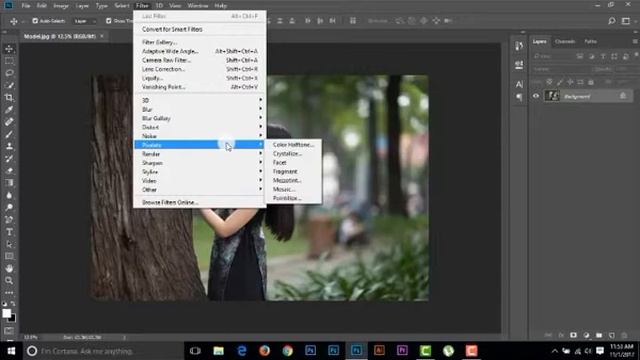Screen dimensions: 640x360
Task: Select the Clone Stamp tool
Action: pyautogui.click(x=9, y=147)
